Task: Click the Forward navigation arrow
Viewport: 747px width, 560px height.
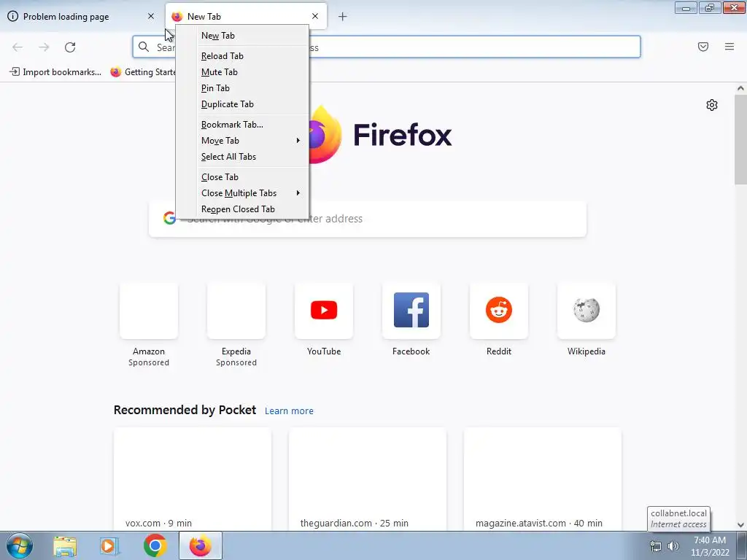Action: pyautogui.click(x=44, y=47)
